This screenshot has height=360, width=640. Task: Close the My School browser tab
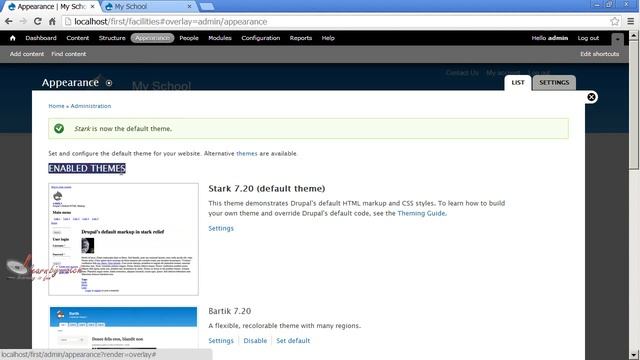189,7
